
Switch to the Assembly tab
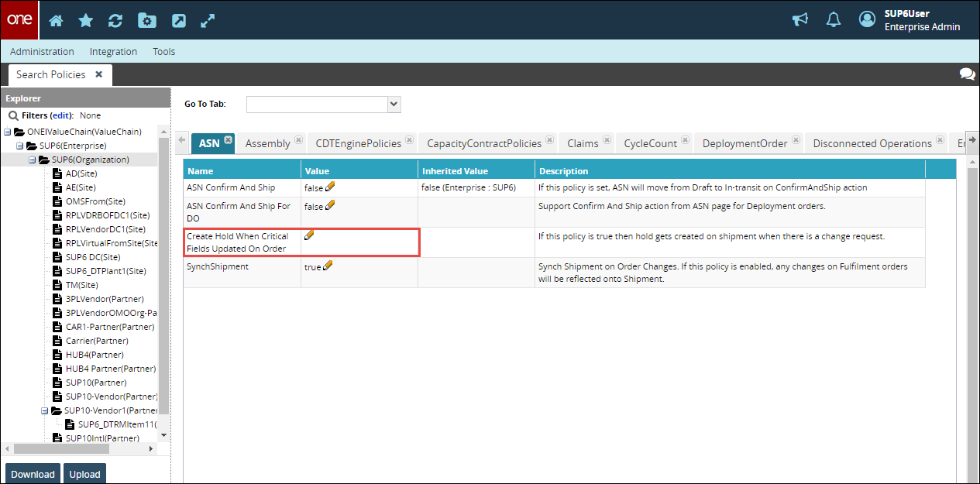[x=267, y=143]
